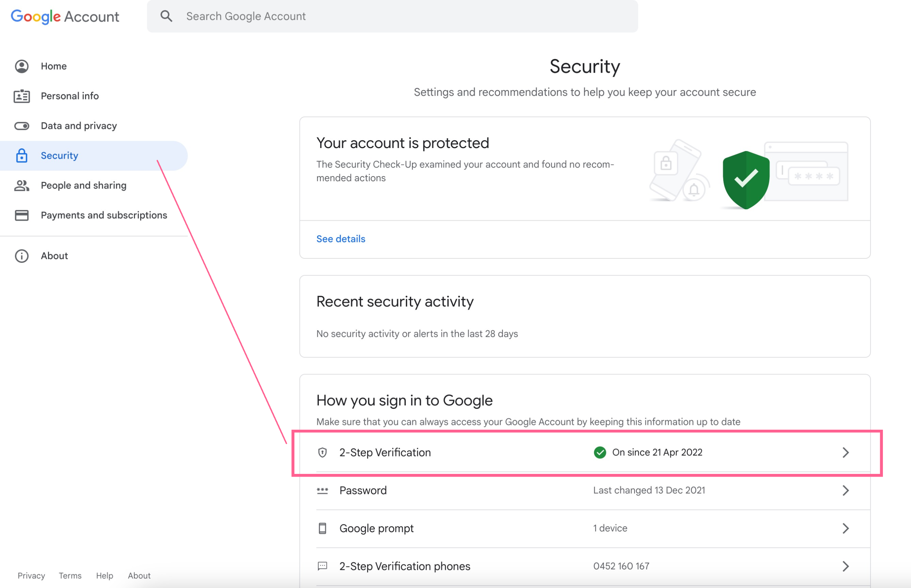
Task: Click the Security padlock icon
Action: 22,156
